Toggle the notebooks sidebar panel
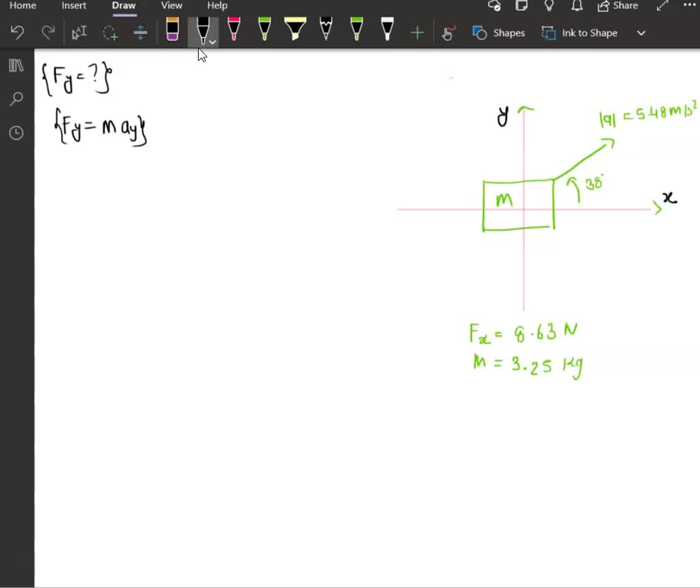This screenshot has height=588, width=700. [16, 66]
